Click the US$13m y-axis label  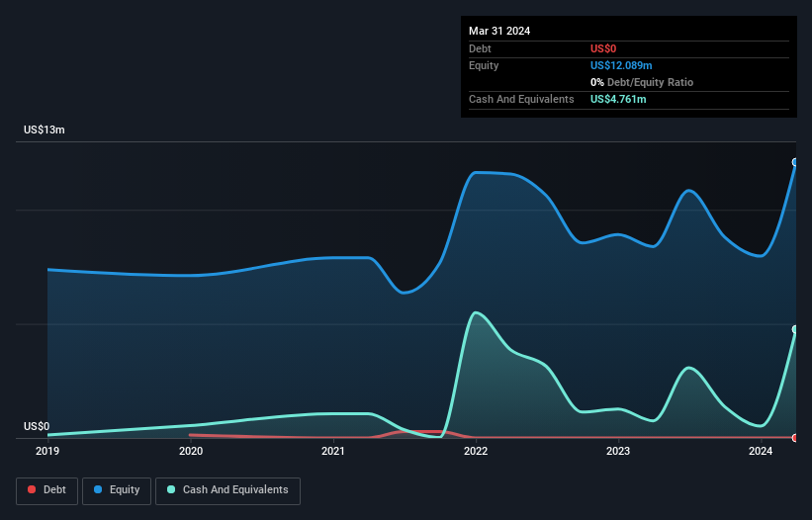point(45,130)
